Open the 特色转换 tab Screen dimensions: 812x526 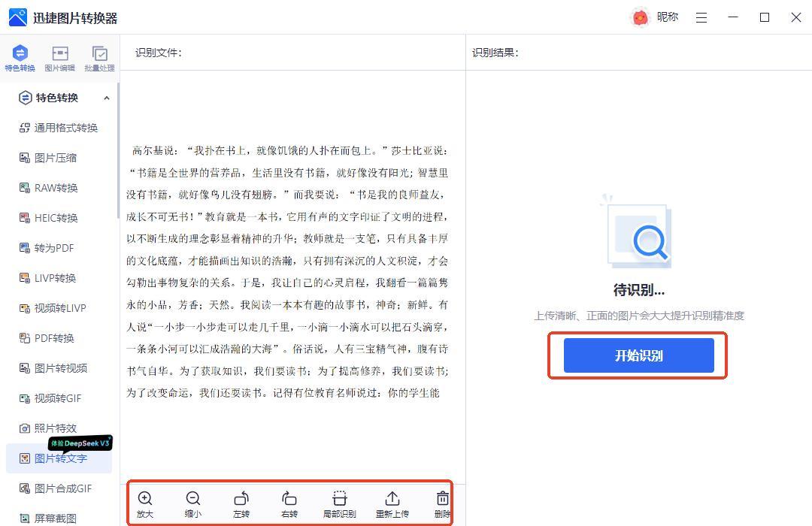pyautogui.click(x=20, y=59)
